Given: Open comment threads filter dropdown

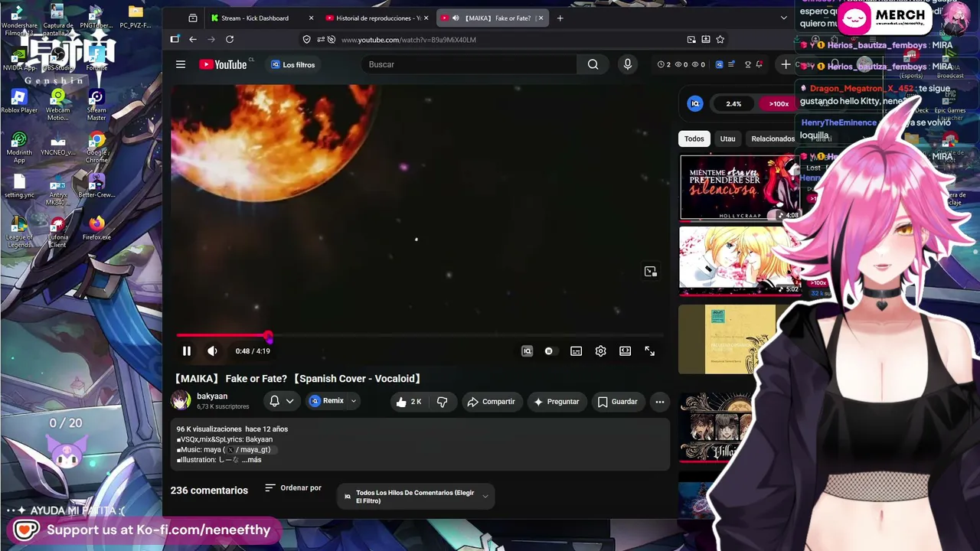Looking at the screenshot, I should [416, 497].
